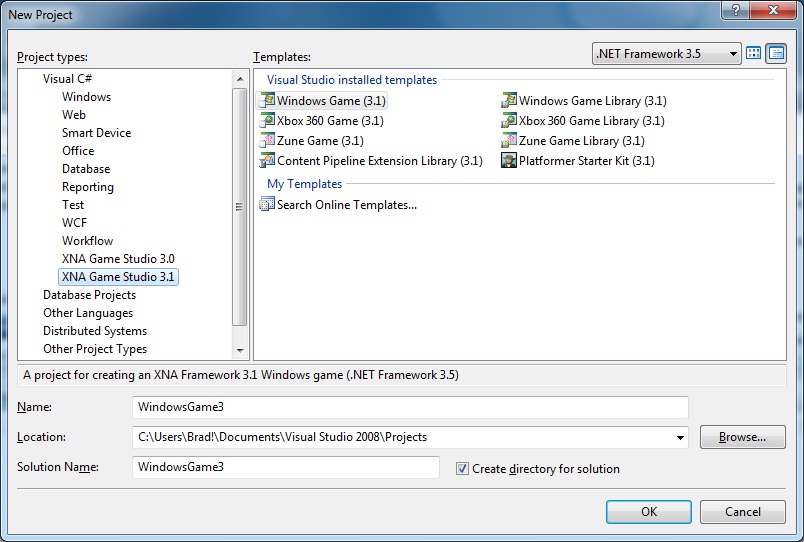
Task: Select the Smart Device project type
Action: (96, 133)
